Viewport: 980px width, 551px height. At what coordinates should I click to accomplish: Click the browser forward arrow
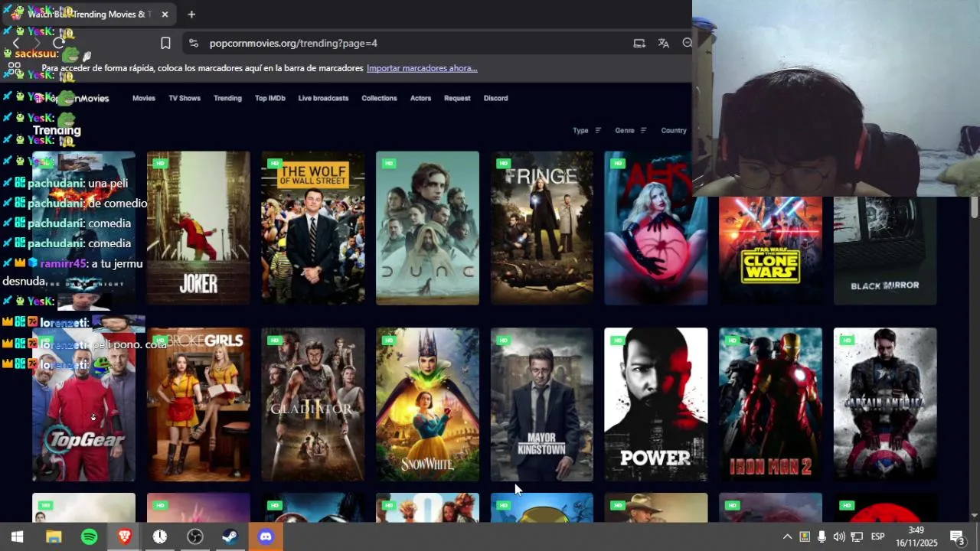[x=36, y=43]
